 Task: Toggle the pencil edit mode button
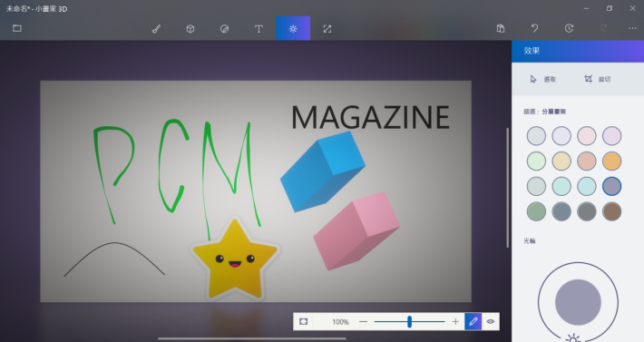(x=473, y=321)
